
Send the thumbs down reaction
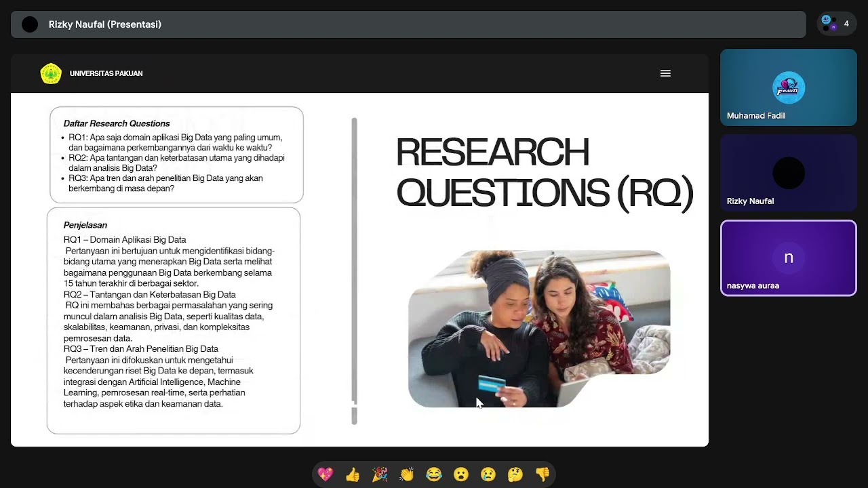point(542,474)
